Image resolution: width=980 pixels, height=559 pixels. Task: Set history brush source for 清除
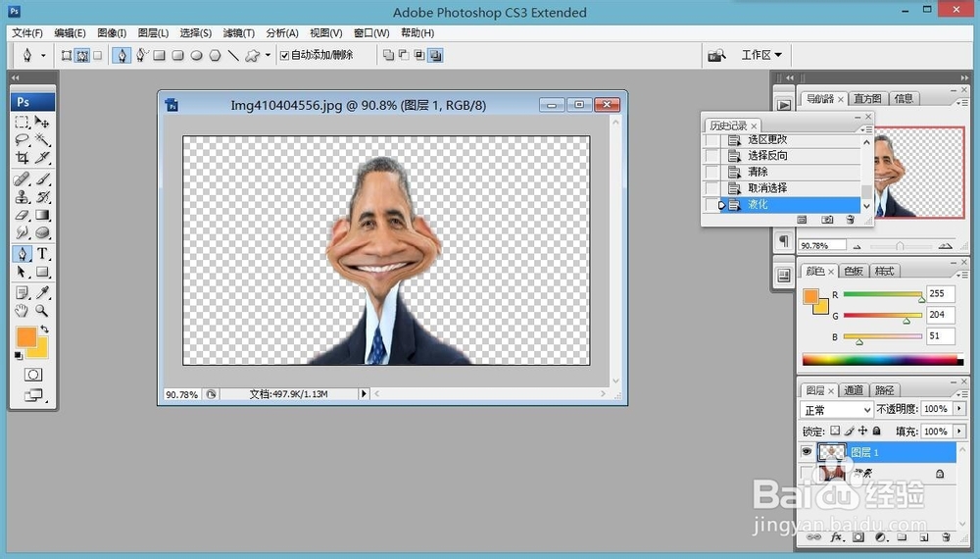point(711,172)
